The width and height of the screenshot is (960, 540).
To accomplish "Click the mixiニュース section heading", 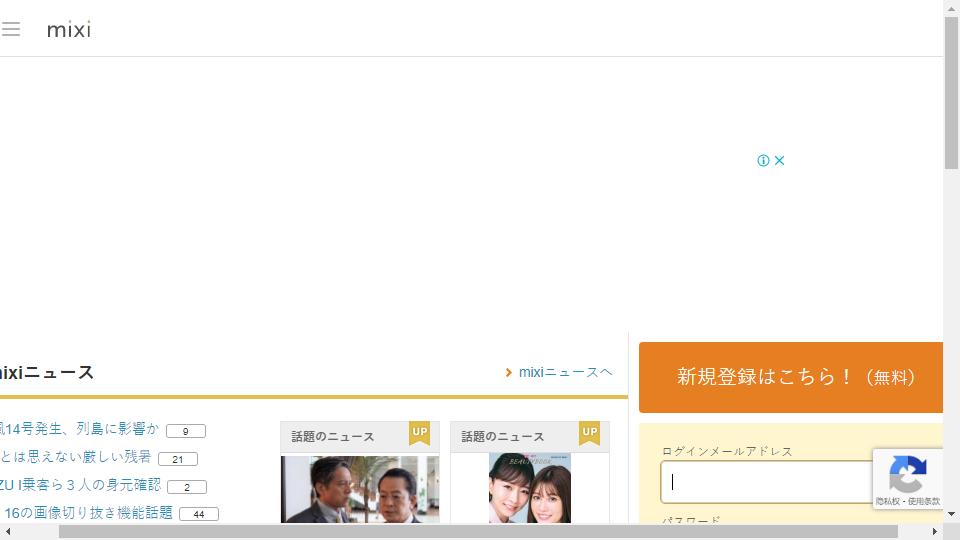I will pos(47,372).
